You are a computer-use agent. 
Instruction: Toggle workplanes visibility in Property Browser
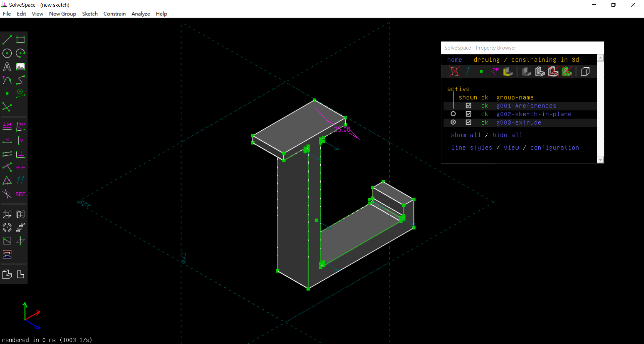pos(454,71)
